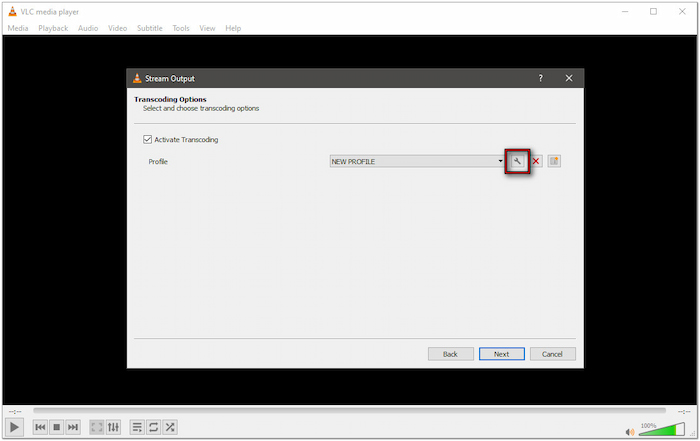Open the Tools menu
700x441 pixels.
click(x=181, y=28)
